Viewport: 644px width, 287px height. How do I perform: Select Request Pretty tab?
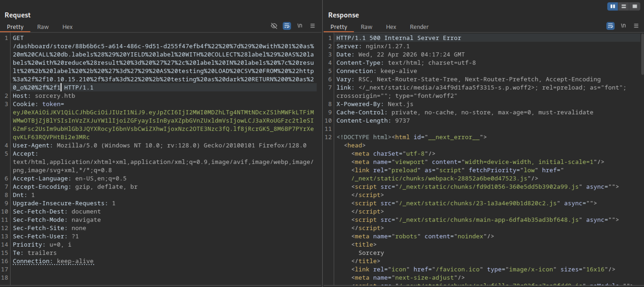click(x=15, y=27)
